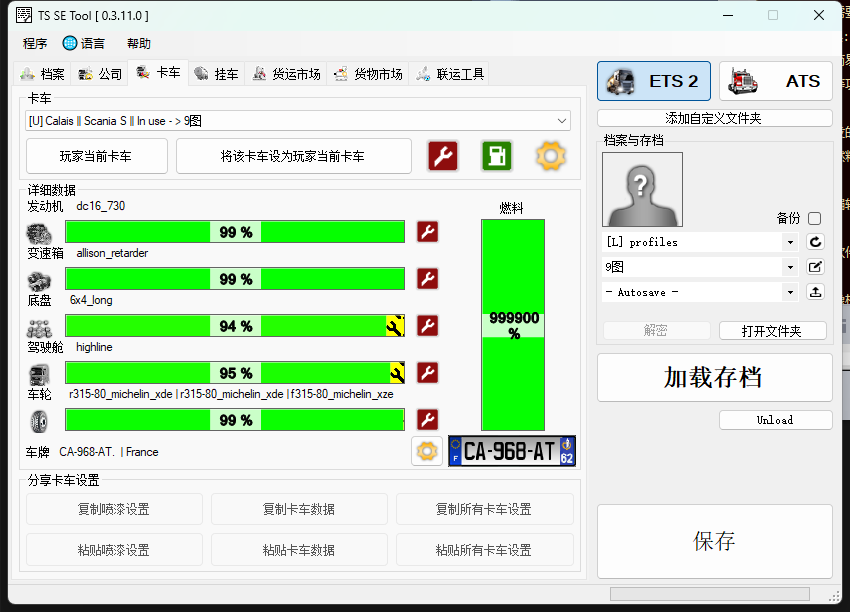Click the cabin 95 % condition bar
The image size is (850, 612).
(x=235, y=373)
